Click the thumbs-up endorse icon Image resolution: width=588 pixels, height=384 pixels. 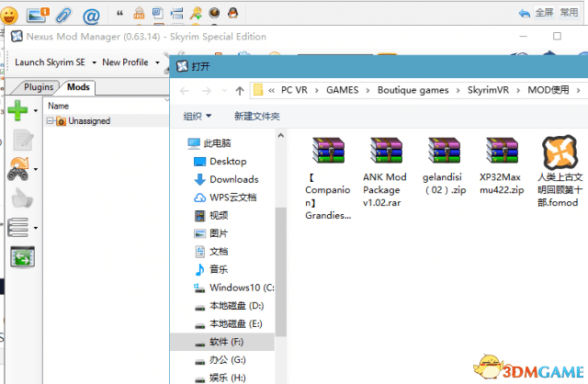point(22,198)
